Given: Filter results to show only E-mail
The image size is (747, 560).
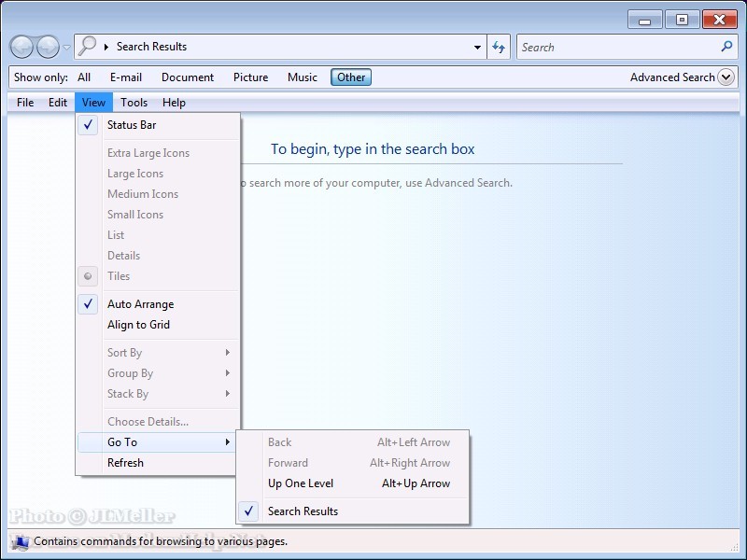Looking at the screenshot, I should [x=126, y=77].
